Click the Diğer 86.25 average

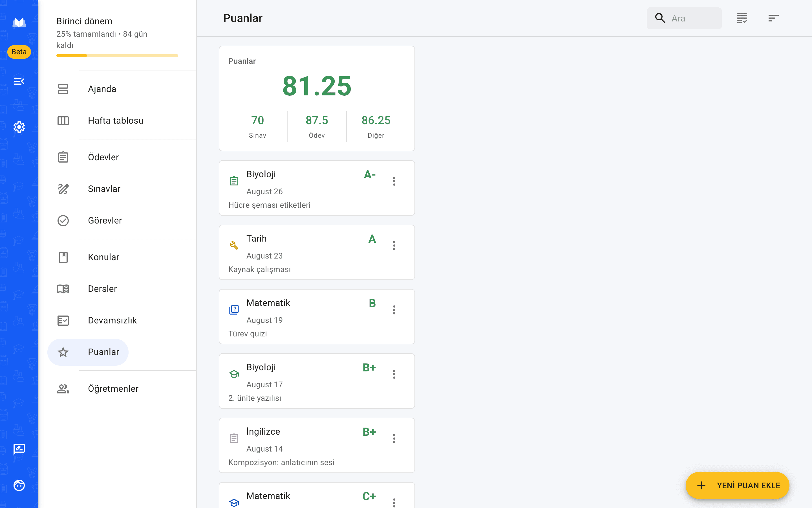[x=376, y=127]
